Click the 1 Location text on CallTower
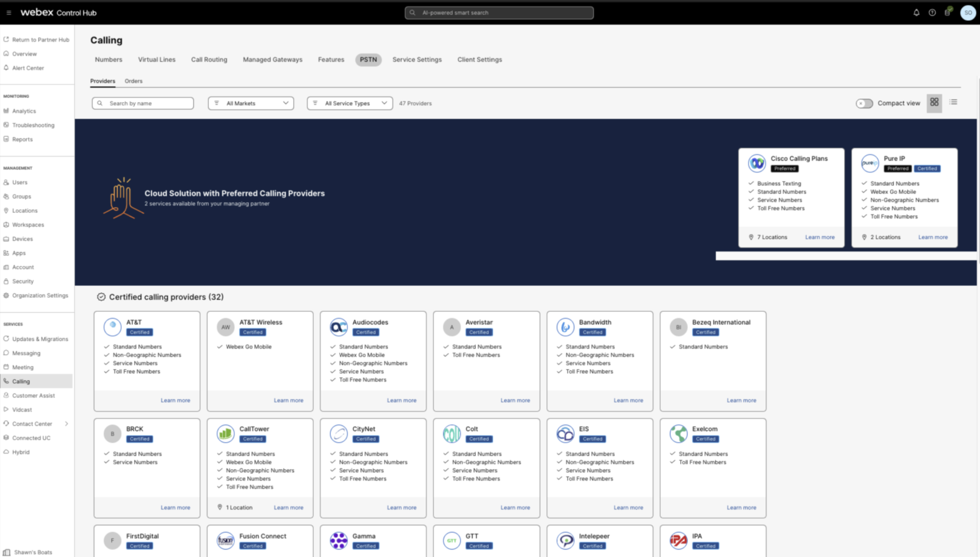Image resolution: width=980 pixels, height=557 pixels. (x=239, y=507)
